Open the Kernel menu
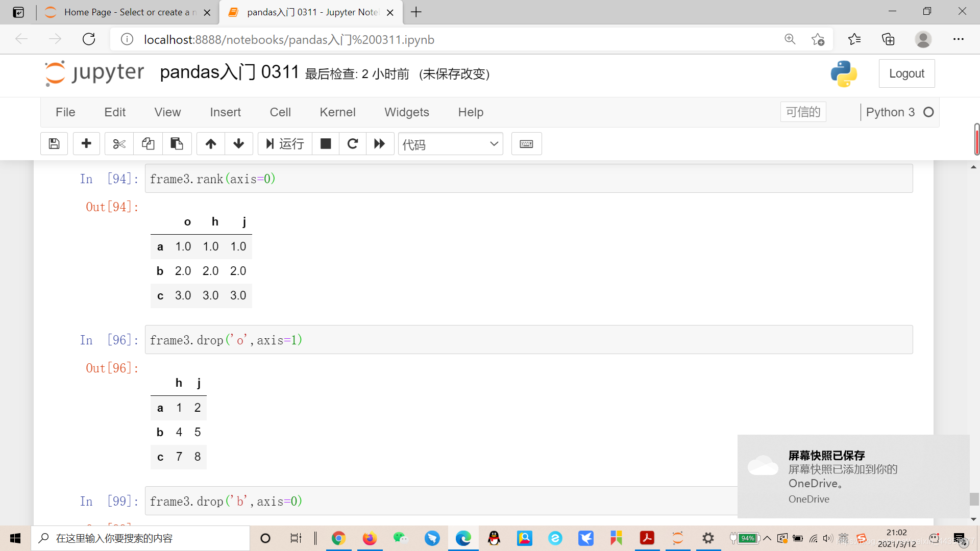 337,112
